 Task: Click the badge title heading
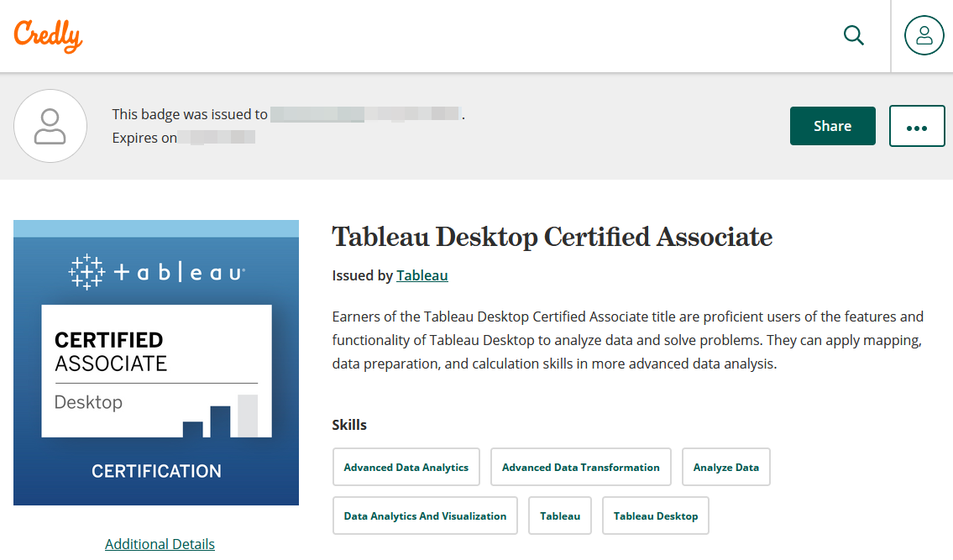click(552, 238)
